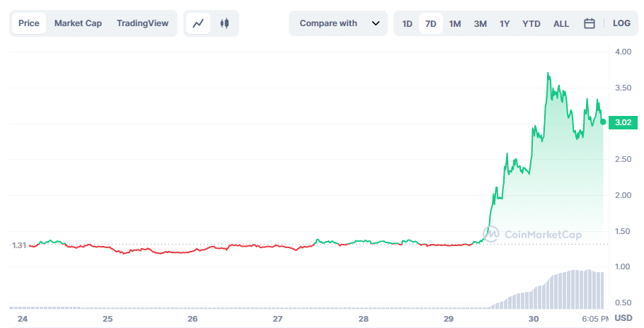Click the 28 date label on axis
644x328 pixels.
tap(363, 319)
